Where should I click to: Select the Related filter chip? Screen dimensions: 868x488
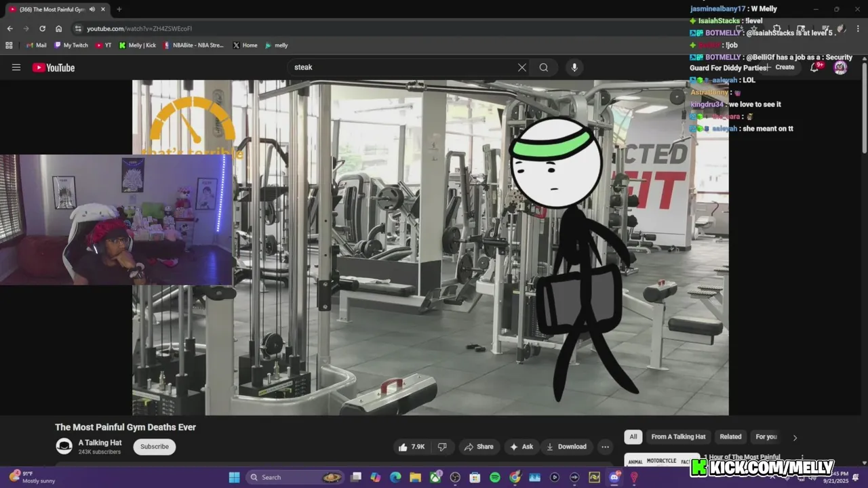730,437
